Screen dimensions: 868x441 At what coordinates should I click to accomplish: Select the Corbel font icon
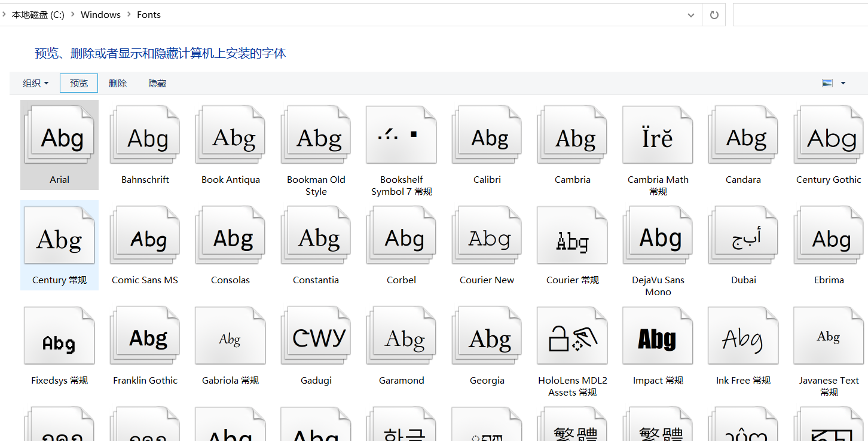click(401, 235)
